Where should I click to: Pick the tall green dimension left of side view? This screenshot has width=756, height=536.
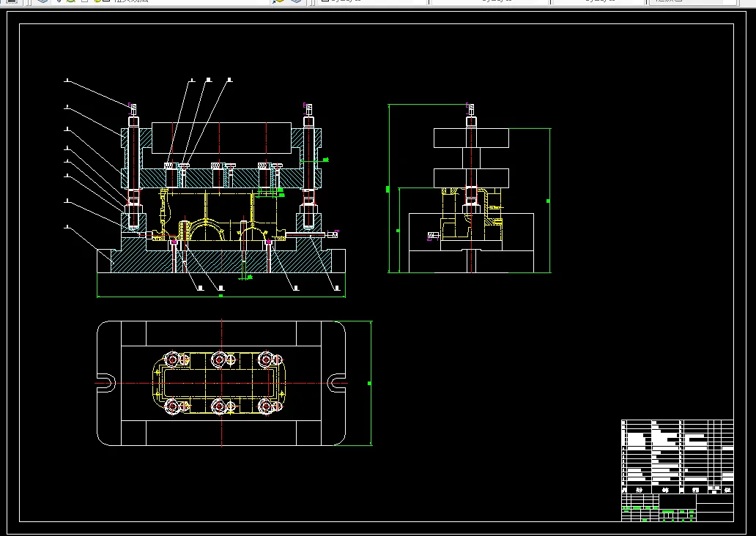point(388,188)
